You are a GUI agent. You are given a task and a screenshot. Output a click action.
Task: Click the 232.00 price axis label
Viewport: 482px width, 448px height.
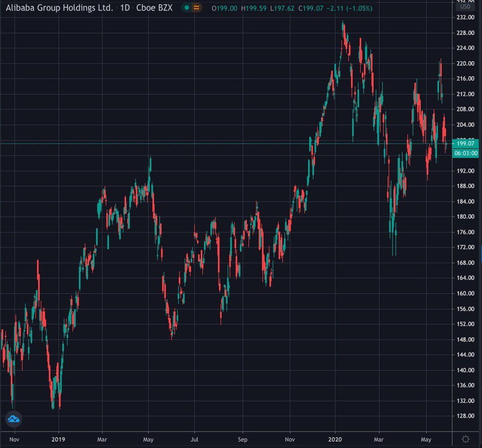coord(465,17)
